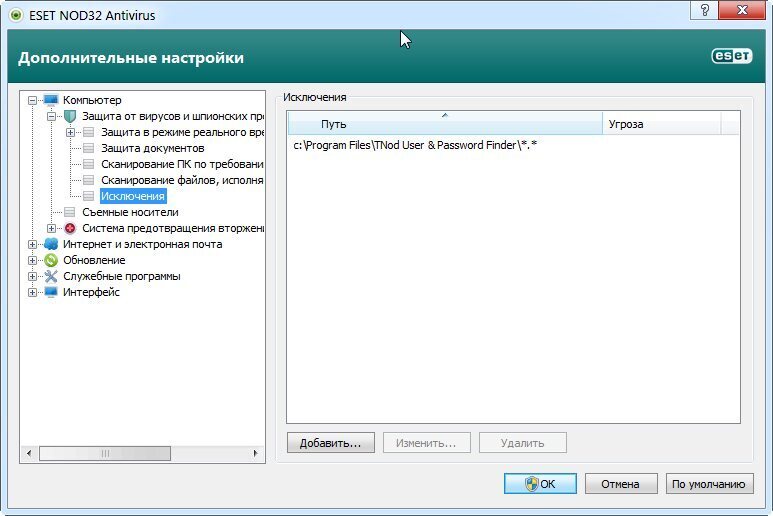Expand the Обновление tree node

[x=33, y=260]
